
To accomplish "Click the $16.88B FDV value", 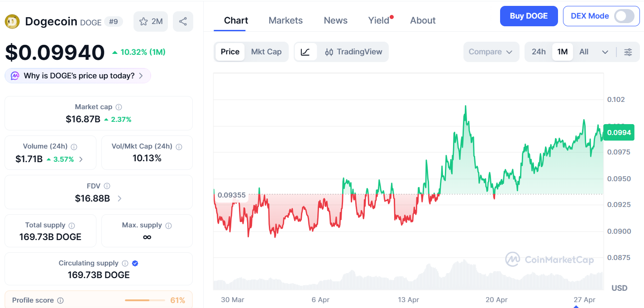I will (92, 198).
